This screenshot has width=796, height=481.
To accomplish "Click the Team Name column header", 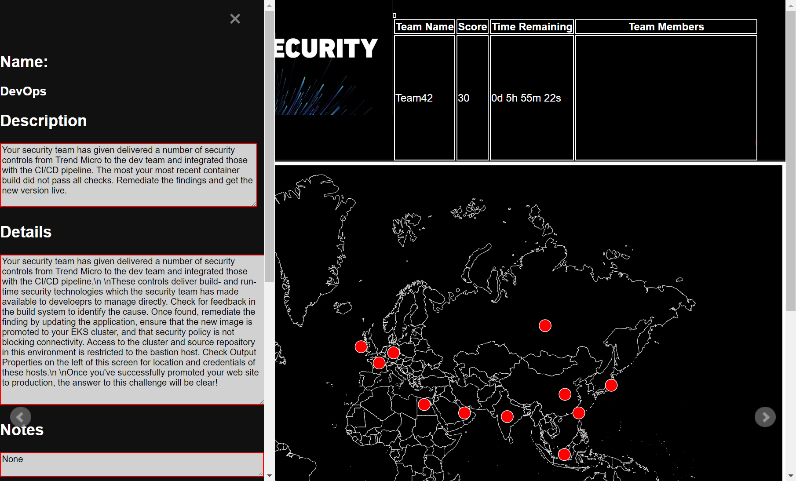I will pyautogui.click(x=424, y=27).
